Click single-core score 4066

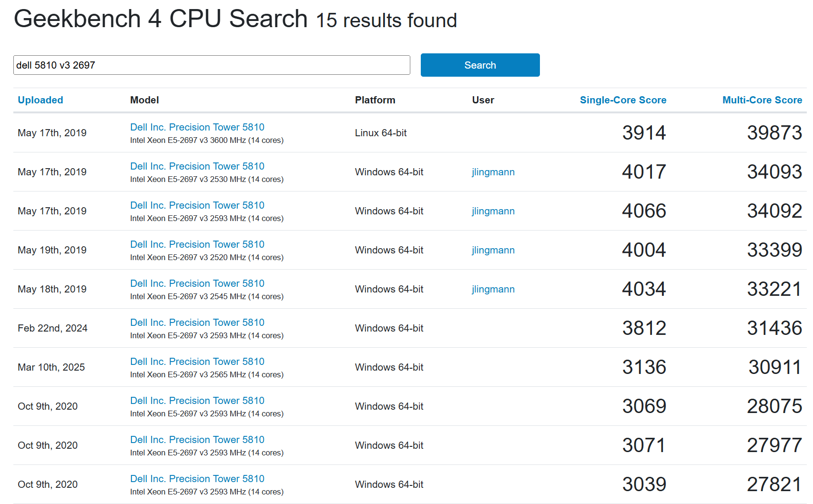[644, 211]
